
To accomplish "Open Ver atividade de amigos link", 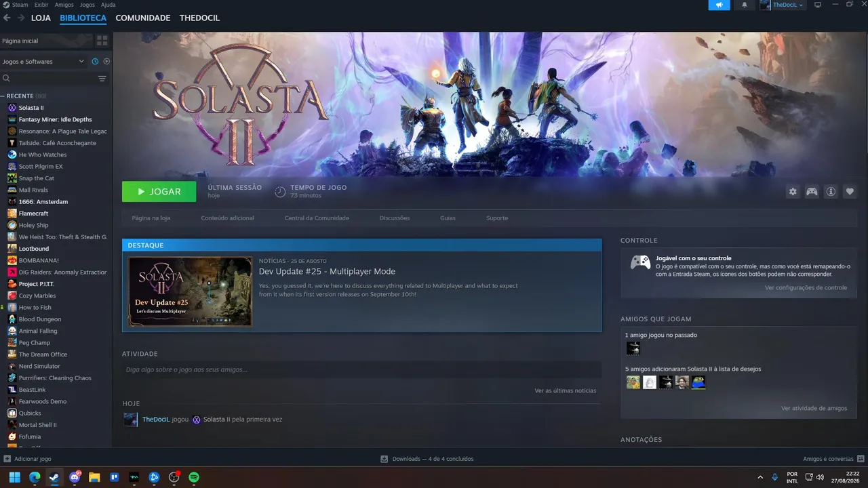I will (x=814, y=409).
